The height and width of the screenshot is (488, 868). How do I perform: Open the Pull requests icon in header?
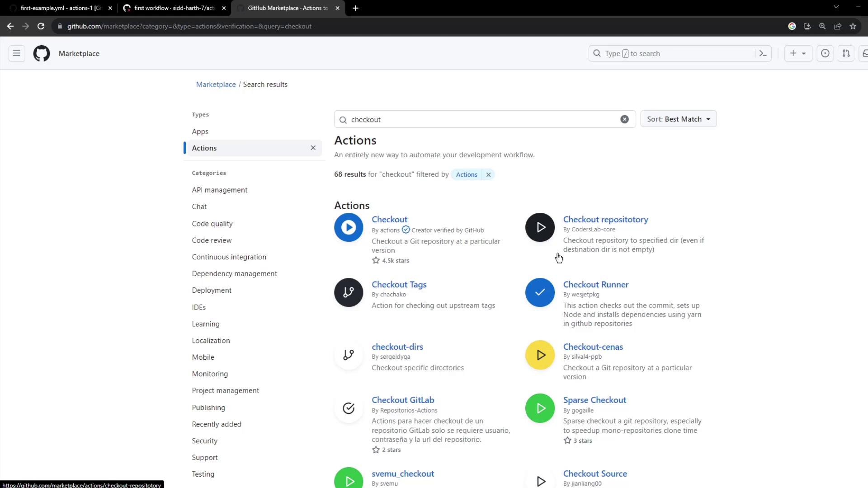click(x=846, y=53)
